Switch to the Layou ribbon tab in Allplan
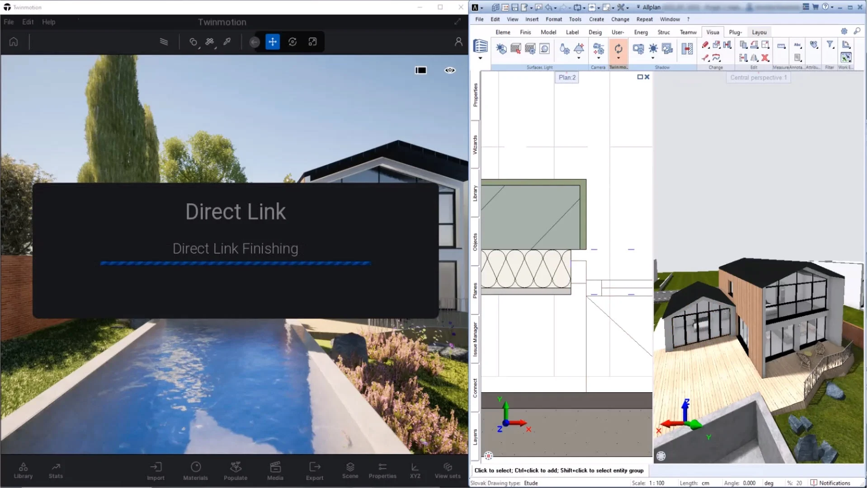This screenshot has width=868, height=488. click(x=759, y=32)
